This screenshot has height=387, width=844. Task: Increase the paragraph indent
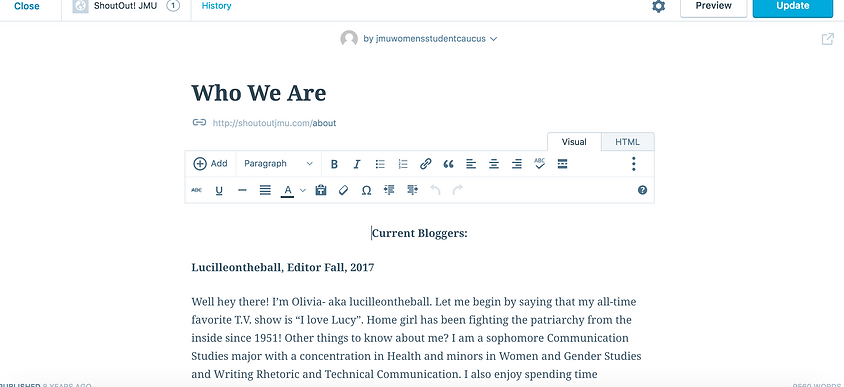click(412, 190)
